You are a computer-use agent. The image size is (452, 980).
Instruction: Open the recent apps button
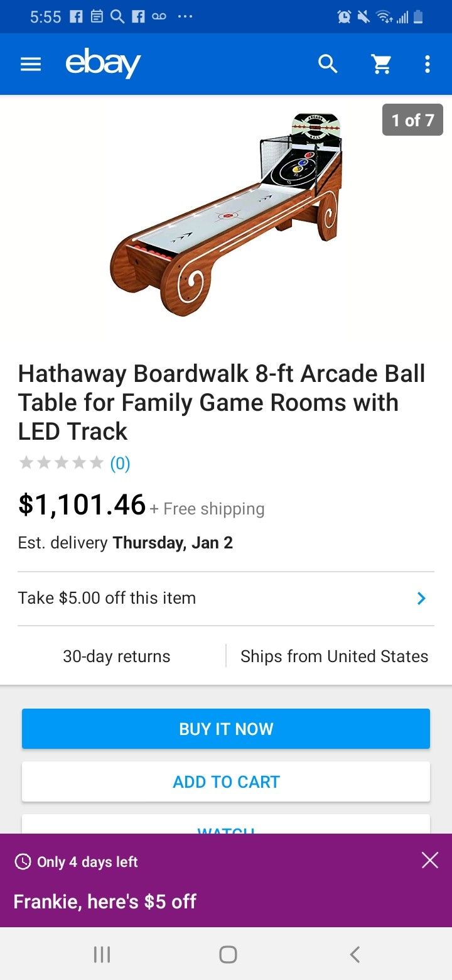click(x=102, y=955)
